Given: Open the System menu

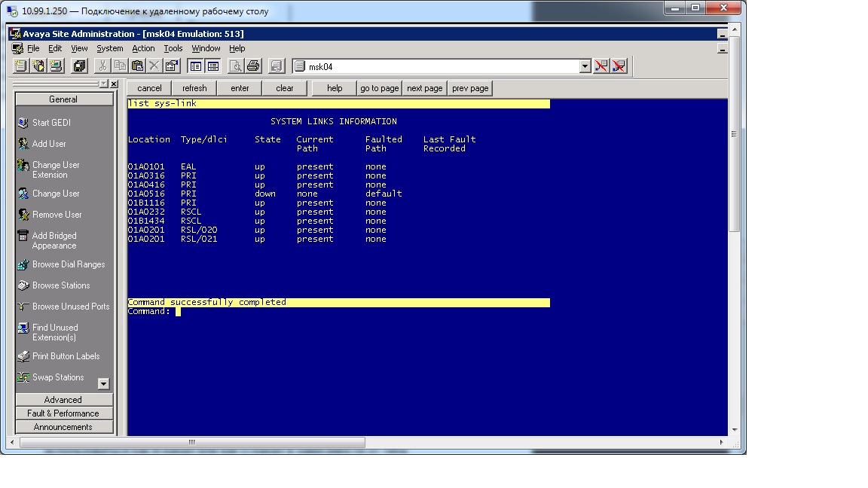Looking at the screenshot, I should [109, 49].
